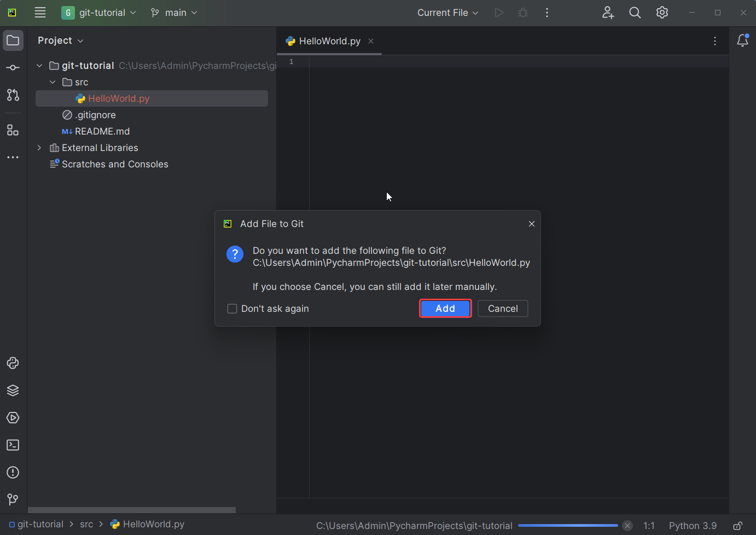The image size is (756, 535).
Task: Click the background task progress bar
Action: 567,526
